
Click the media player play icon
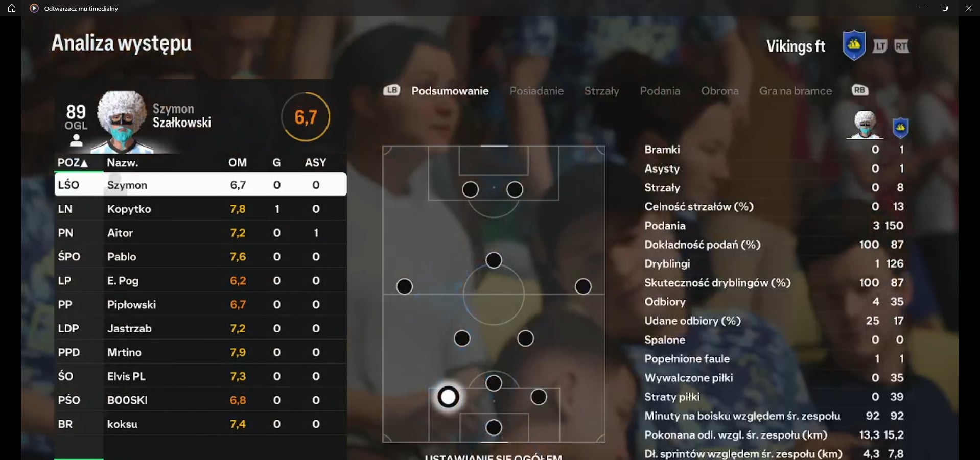click(34, 8)
